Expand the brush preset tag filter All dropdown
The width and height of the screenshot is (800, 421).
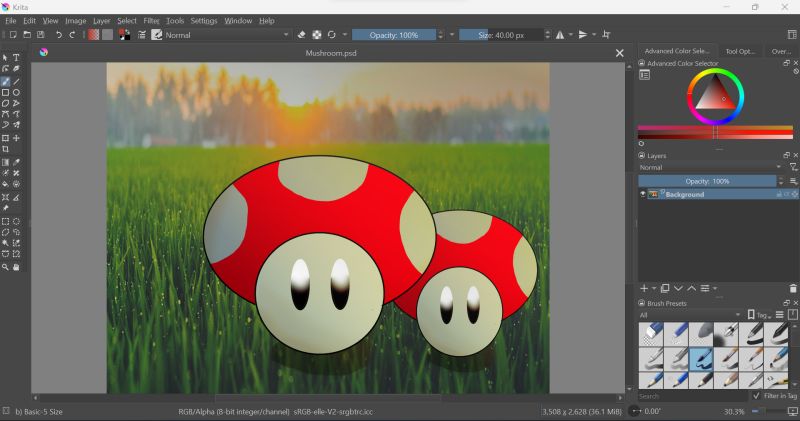pyautogui.click(x=690, y=315)
